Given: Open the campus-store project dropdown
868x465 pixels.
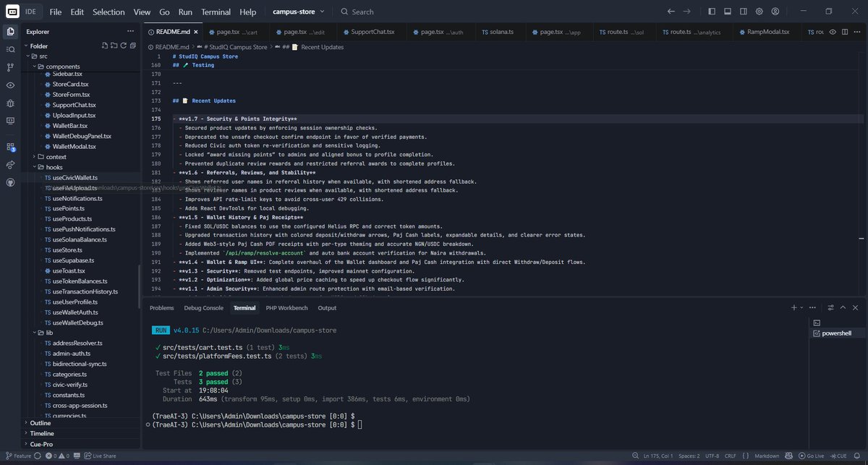Looking at the screenshot, I should [x=299, y=12].
